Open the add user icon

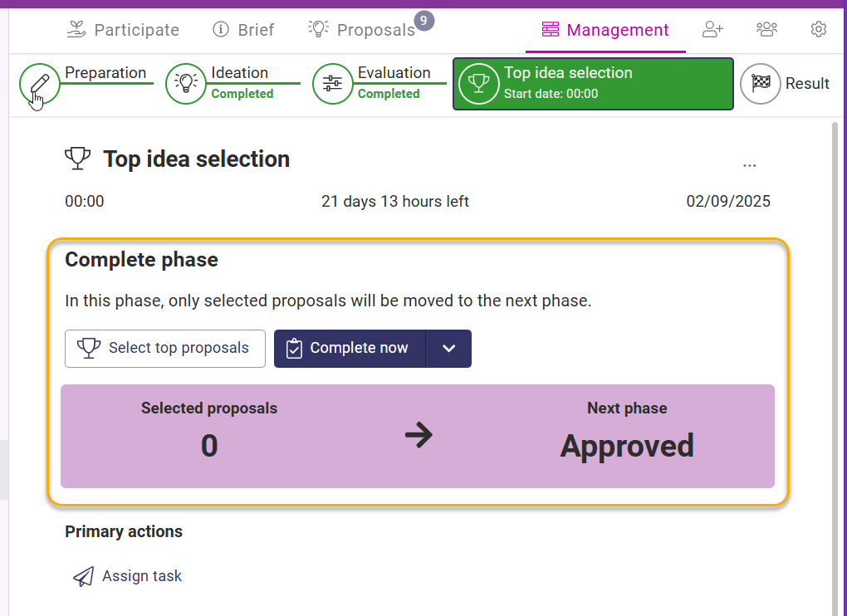[712, 30]
